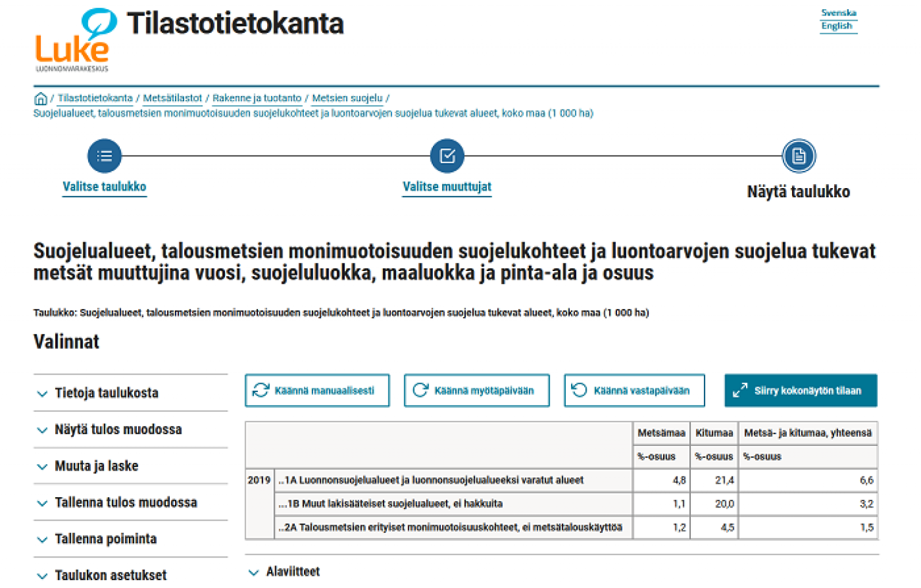Expand Tallenna tulos muodossa section
The width and height of the screenshot is (921, 588).
click(131, 502)
